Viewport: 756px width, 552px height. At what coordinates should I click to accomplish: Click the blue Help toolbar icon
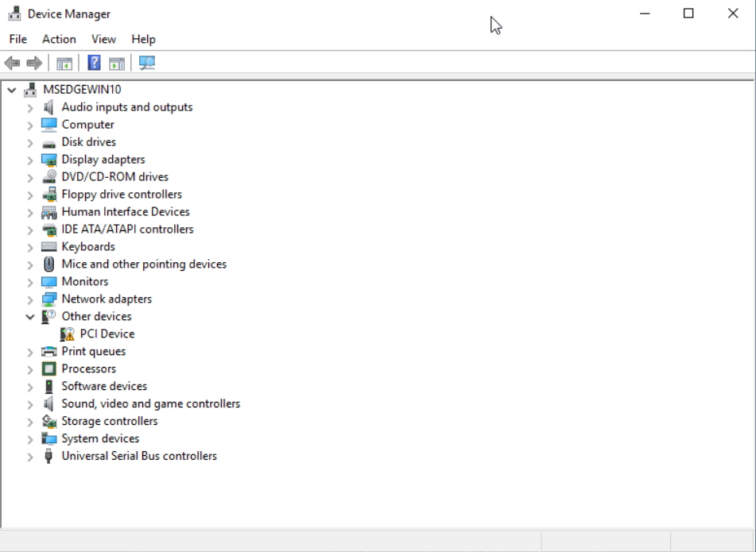pos(94,64)
